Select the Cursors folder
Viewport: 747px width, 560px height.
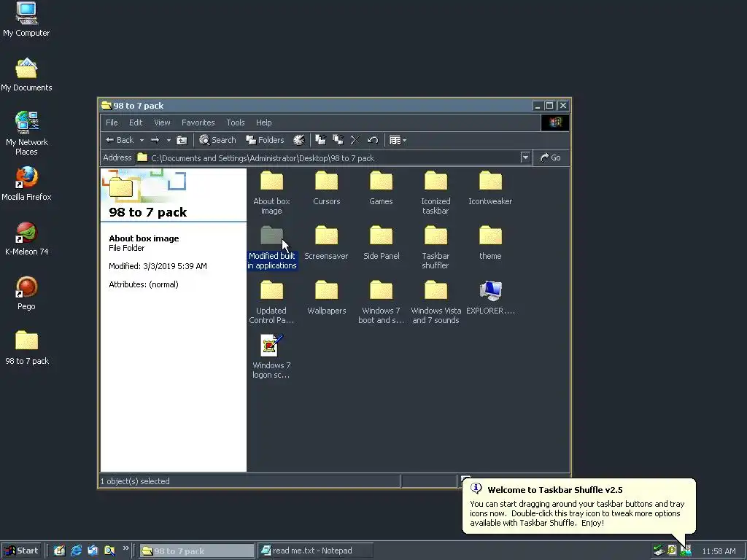coord(326,188)
